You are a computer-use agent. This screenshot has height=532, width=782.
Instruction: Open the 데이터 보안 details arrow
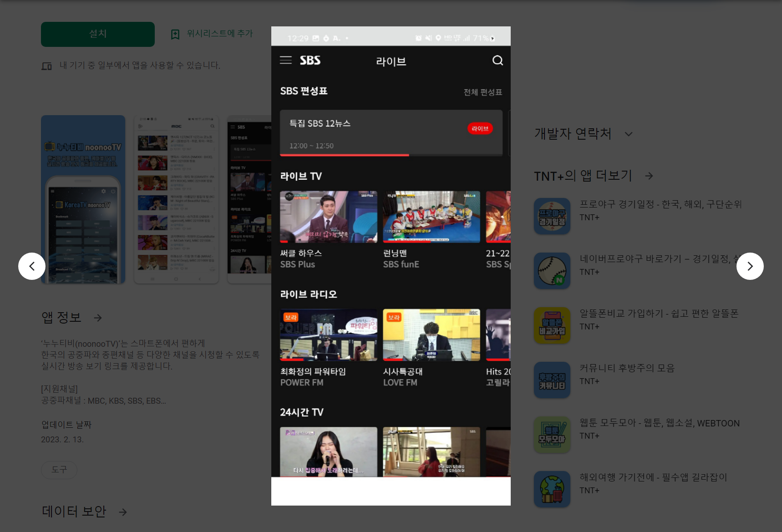(x=122, y=512)
